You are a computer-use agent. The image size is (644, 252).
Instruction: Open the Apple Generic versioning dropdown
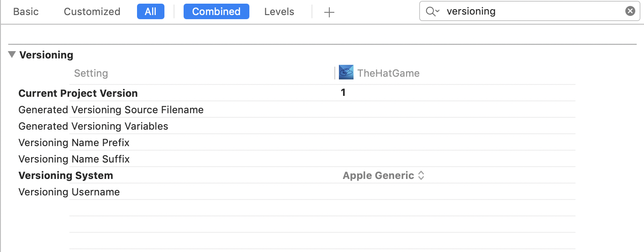(x=384, y=175)
